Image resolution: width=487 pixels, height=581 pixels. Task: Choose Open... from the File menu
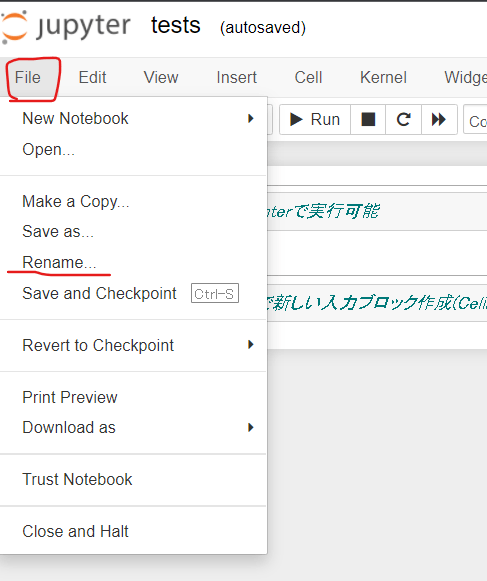(133, 149)
